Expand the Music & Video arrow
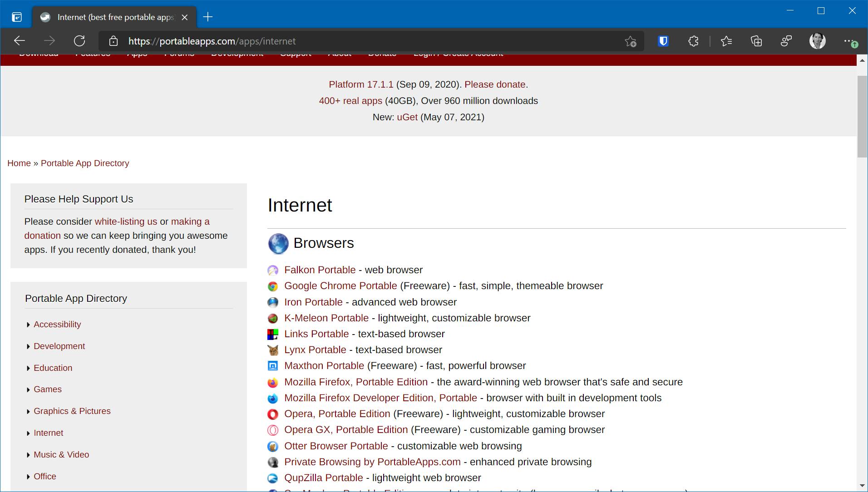Image resolution: width=868 pixels, height=492 pixels. coord(29,455)
